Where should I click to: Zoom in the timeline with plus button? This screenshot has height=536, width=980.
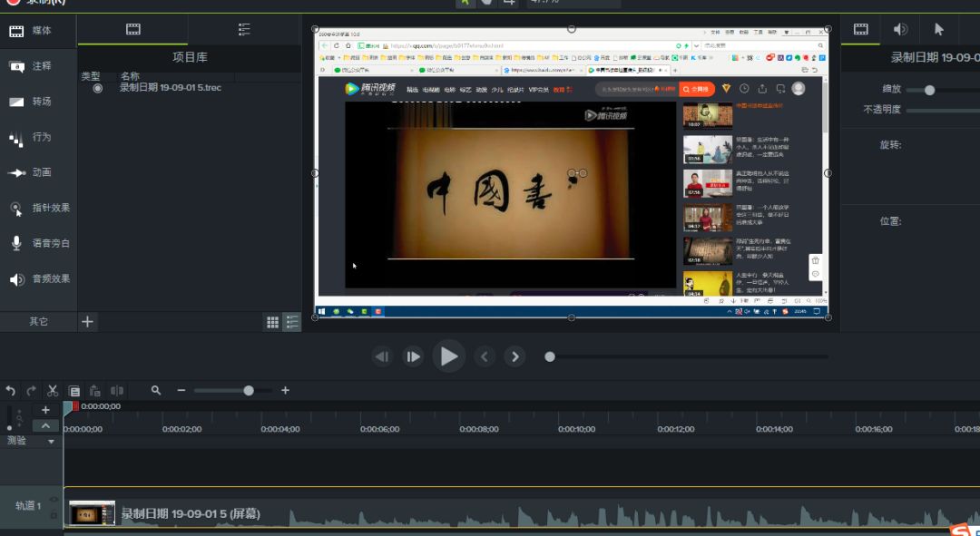coord(285,391)
